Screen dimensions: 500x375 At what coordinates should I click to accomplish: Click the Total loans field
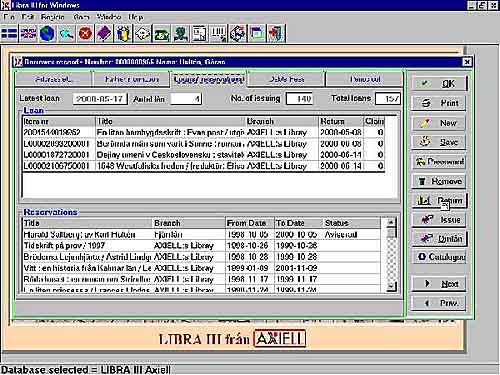point(388,99)
